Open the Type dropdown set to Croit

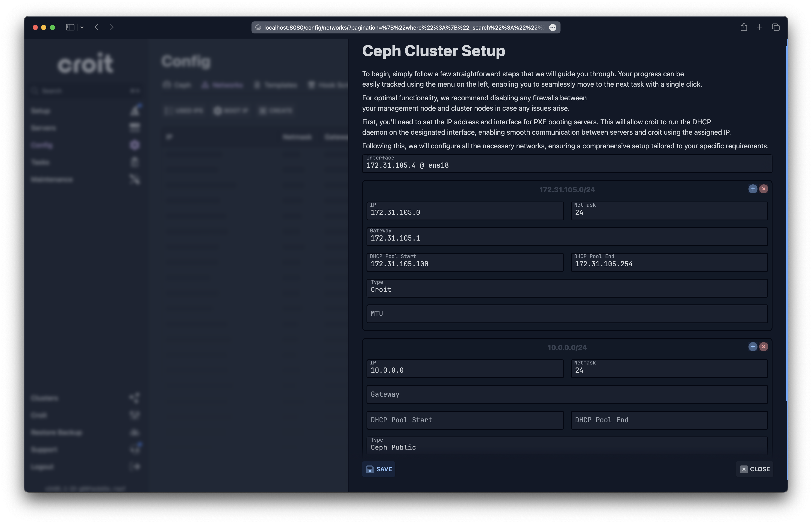[567, 288]
